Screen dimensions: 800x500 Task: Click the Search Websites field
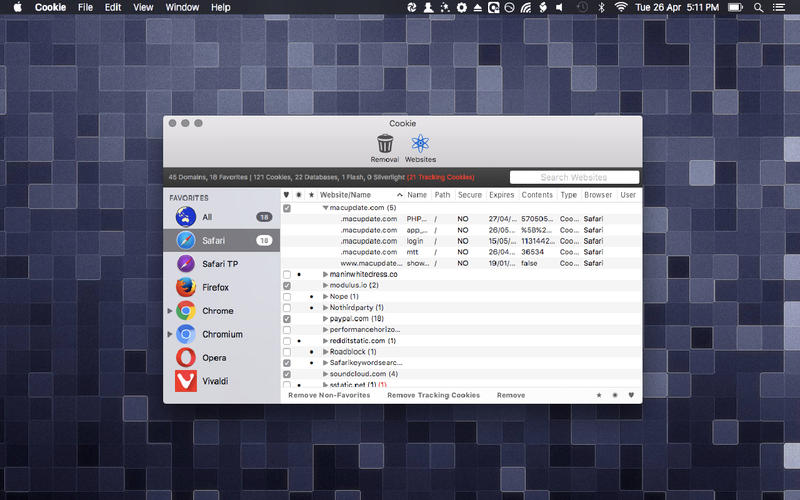pyautogui.click(x=574, y=177)
